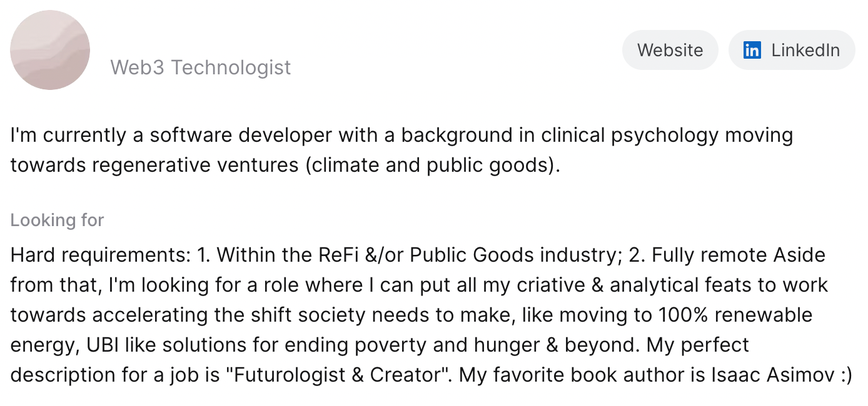Open the Website button

(x=670, y=50)
